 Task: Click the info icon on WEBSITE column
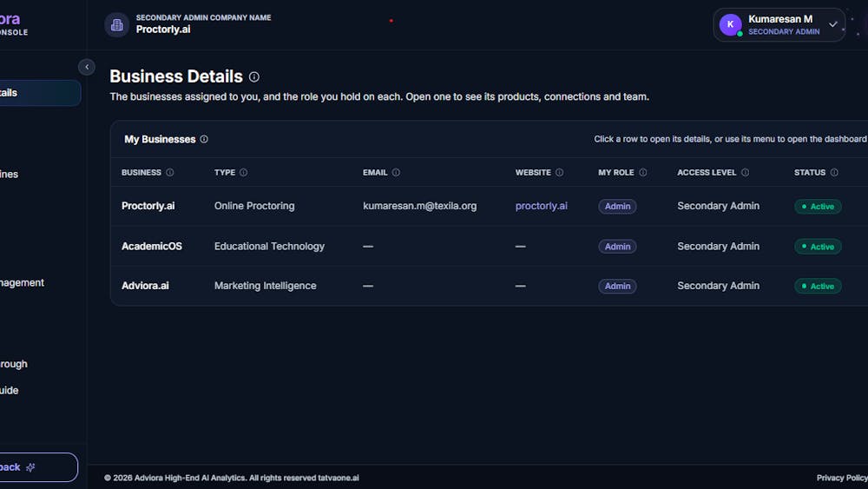pyautogui.click(x=560, y=172)
